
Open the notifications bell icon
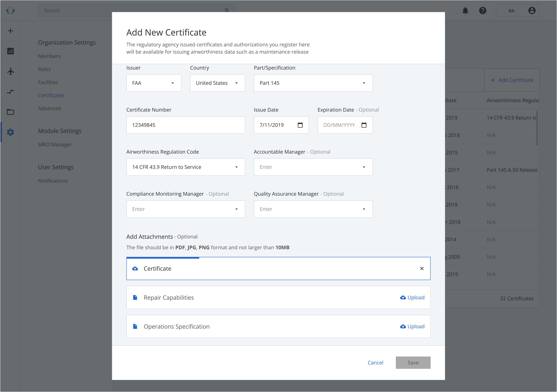[465, 11]
